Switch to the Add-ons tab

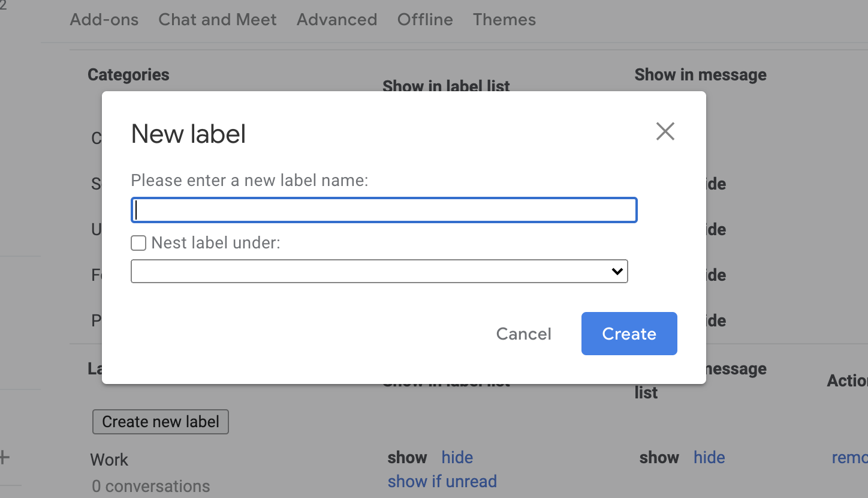pyautogui.click(x=104, y=19)
